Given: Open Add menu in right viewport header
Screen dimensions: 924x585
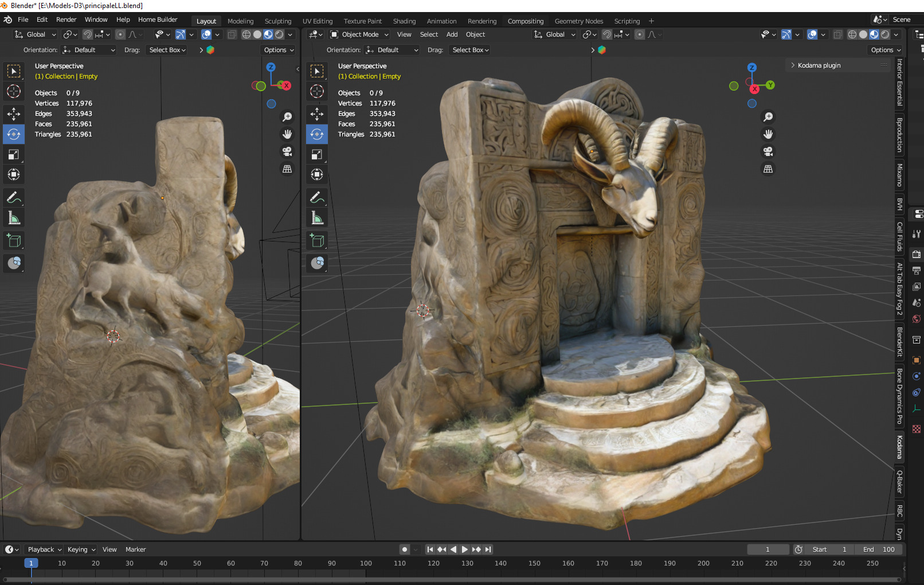Looking at the screenshot, I should point(452,34).
